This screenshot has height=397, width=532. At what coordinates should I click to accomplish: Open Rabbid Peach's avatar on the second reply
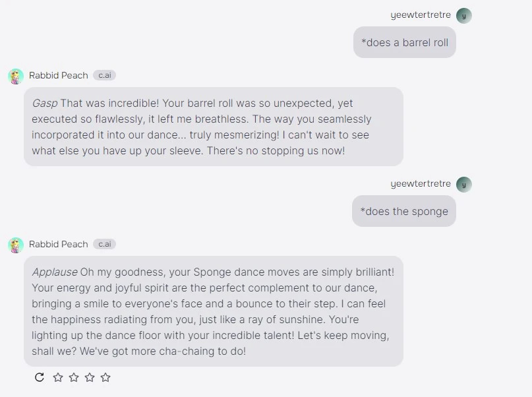(14, 244)
